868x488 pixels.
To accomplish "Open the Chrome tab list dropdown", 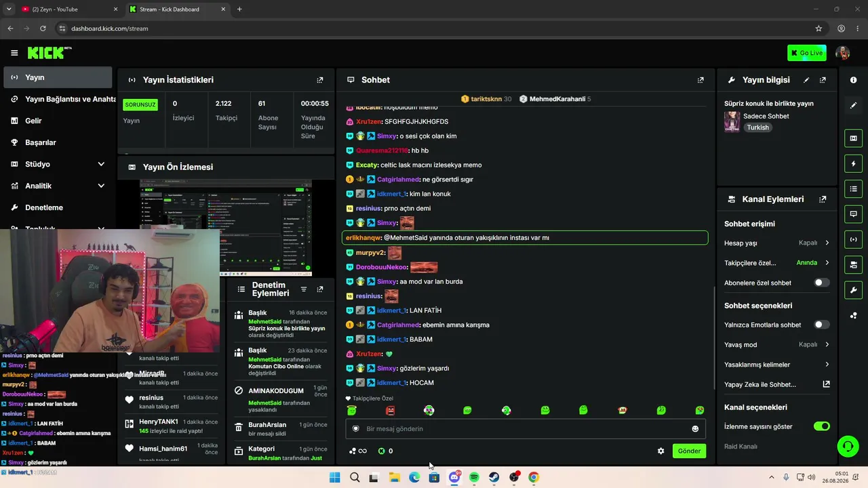I will click(9, 9).
